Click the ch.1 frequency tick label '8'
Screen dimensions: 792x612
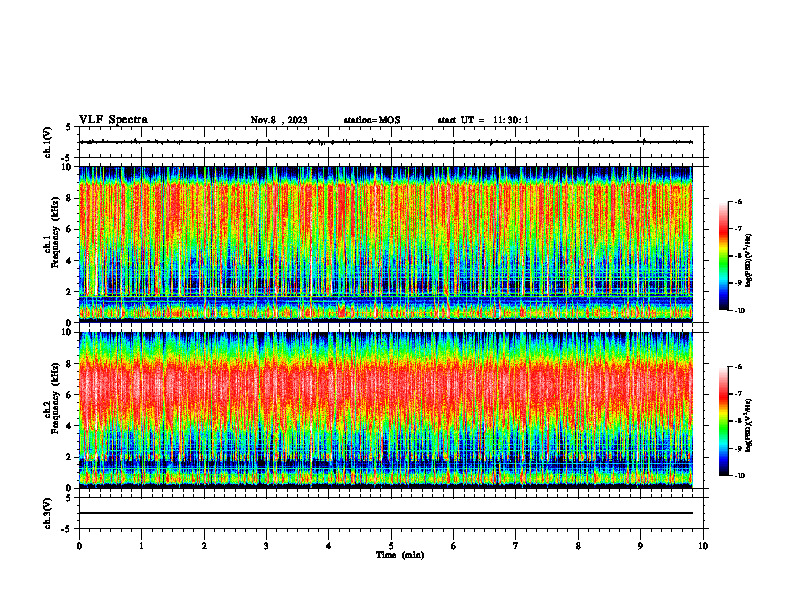click(x=69, y=198)
